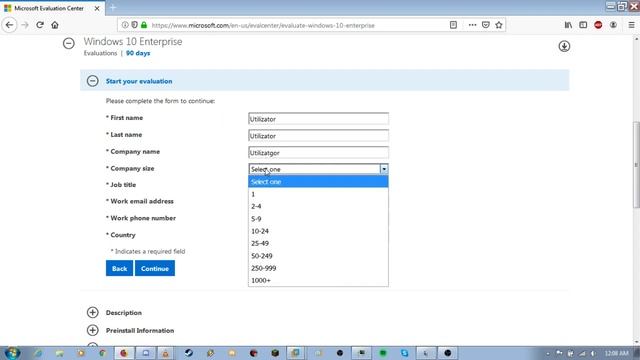Click the Last name field
The image size is (640, 360).
tap(318, 136)
